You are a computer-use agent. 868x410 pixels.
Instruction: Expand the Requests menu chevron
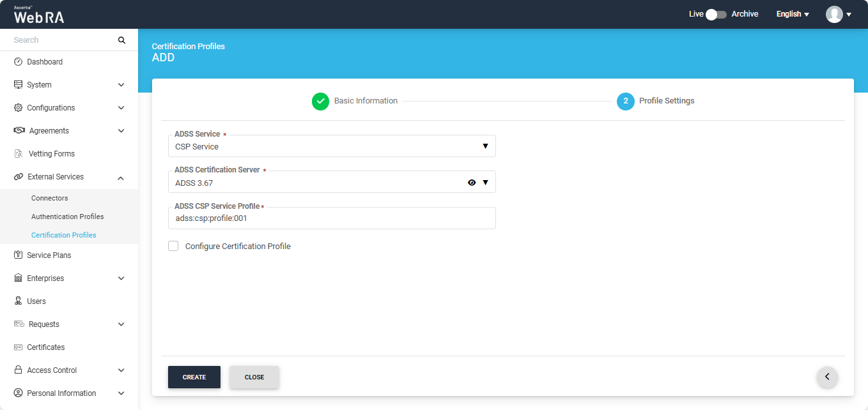121,324
